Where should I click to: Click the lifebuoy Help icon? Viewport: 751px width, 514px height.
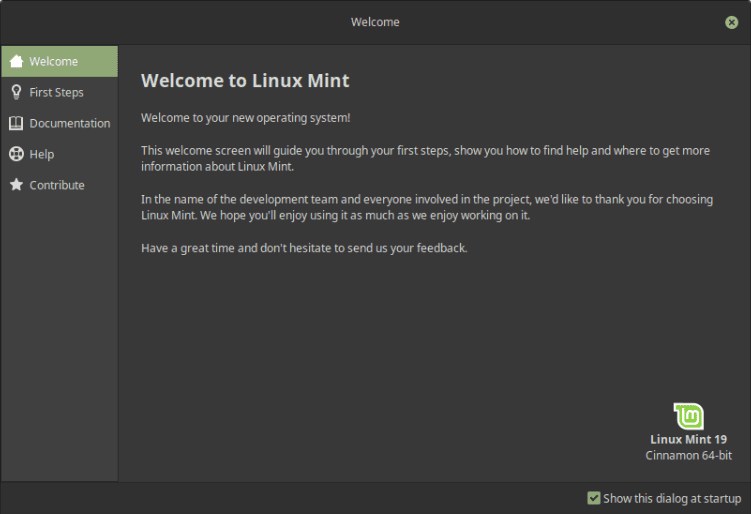tap(16, 154)
